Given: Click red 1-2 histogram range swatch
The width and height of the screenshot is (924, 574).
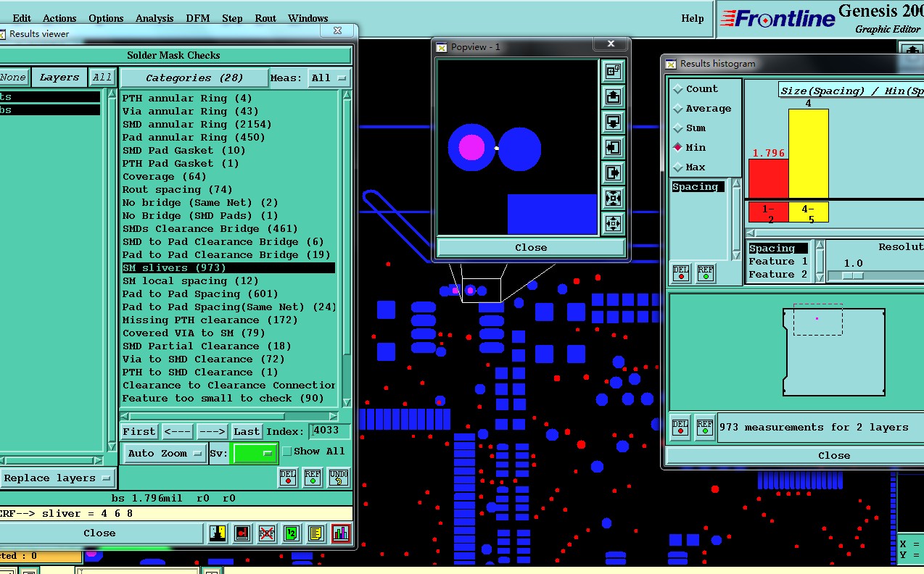Looking at the screenshot, I should click(x=768, y=212).
